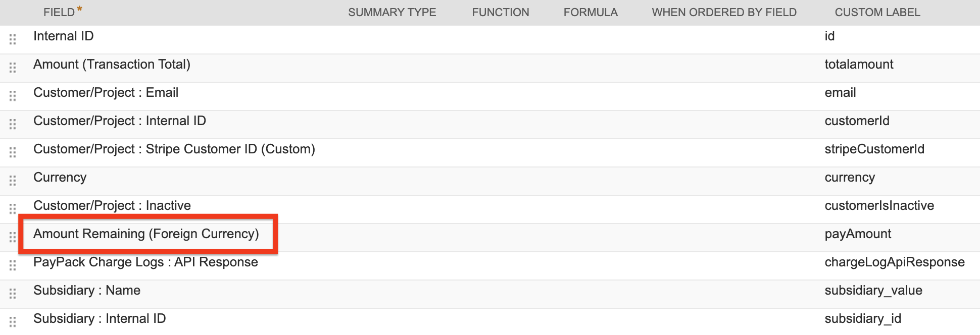980x335 pixels.
Task: Click drag handle for Customer/Project : Inactive
Action: 13,209
